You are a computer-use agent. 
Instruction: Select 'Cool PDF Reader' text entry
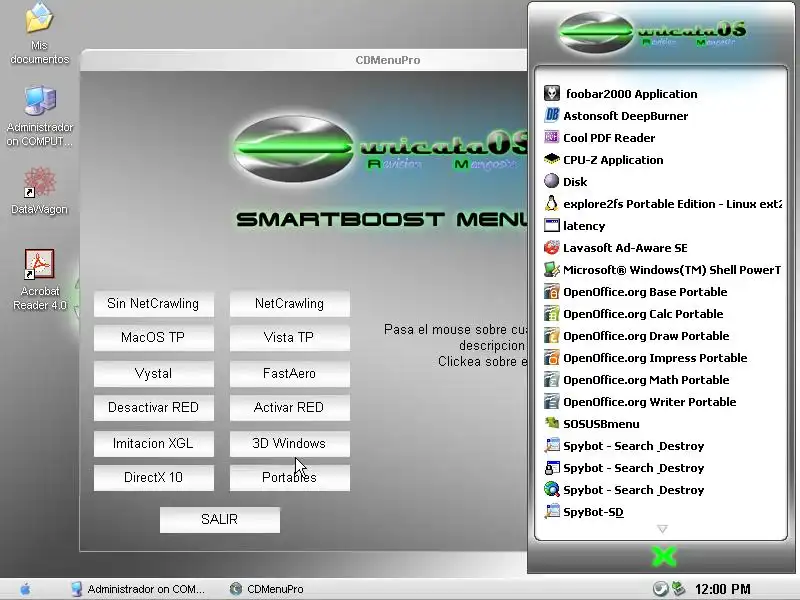click(609, 138)
